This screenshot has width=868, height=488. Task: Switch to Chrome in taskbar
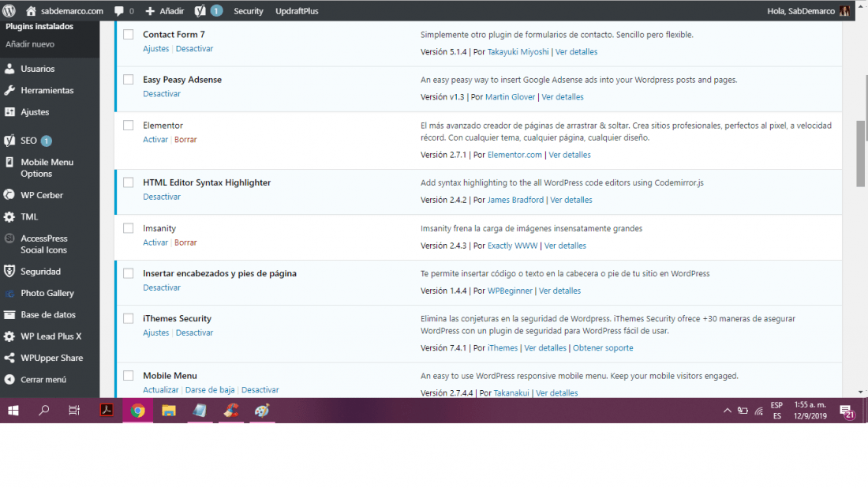(138, 411)
